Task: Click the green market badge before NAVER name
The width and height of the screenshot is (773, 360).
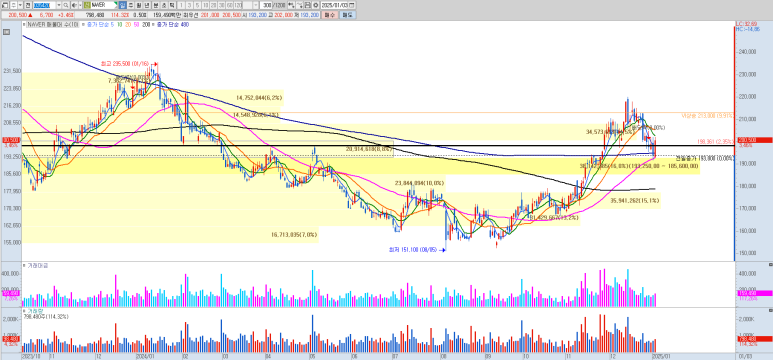Action: point(86,4)
